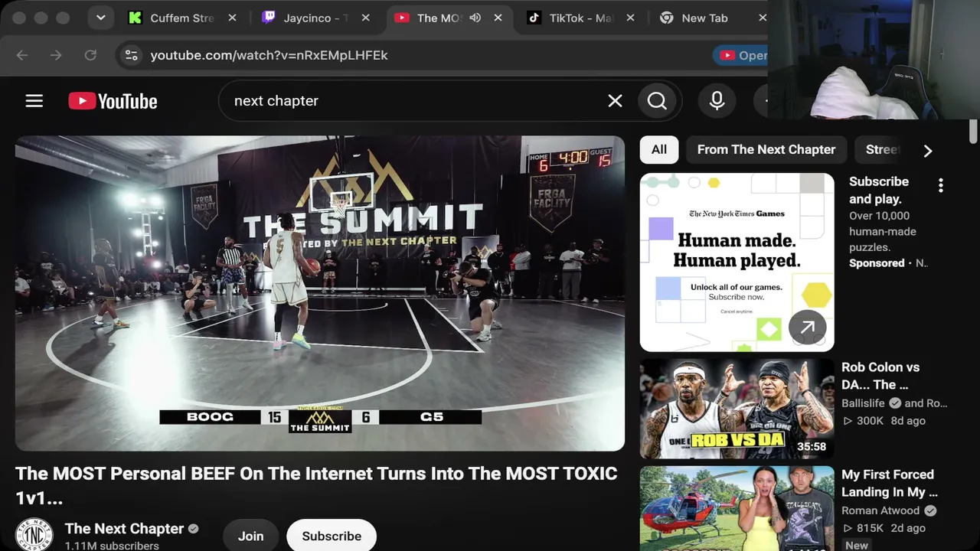Click the '300K 8d ago' view info

884,421
